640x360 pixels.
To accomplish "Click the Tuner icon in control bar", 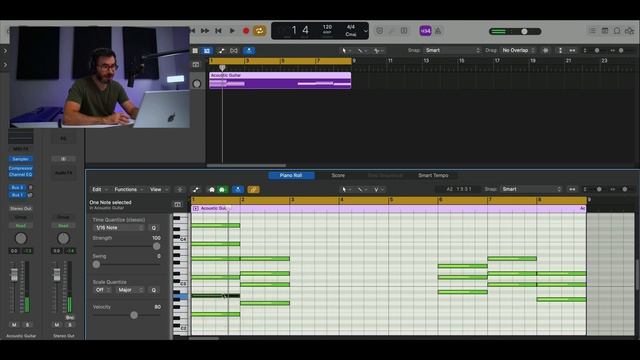I will [391, 31].
